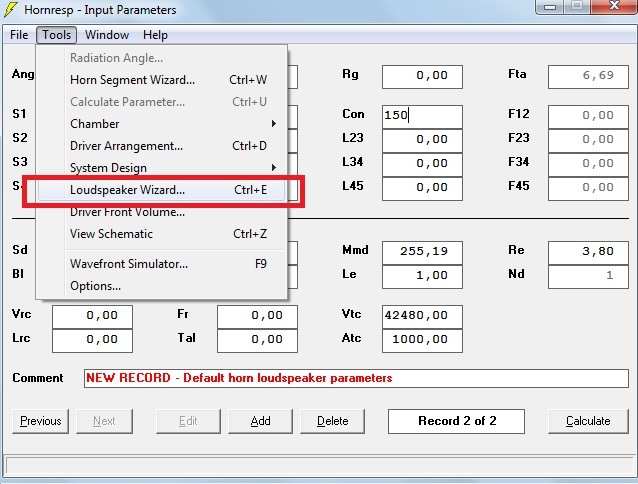This screenshot has width=638, height=484.
Task: Click the Vtc label
Action: click(352, 314)
